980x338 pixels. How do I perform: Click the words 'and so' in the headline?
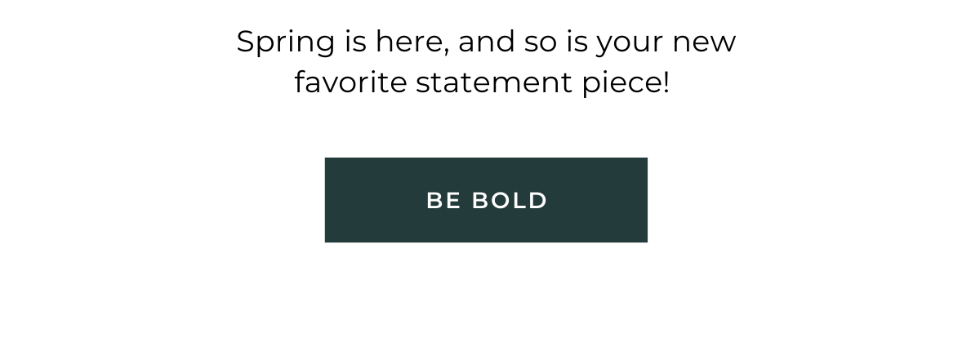coord(507,42)
